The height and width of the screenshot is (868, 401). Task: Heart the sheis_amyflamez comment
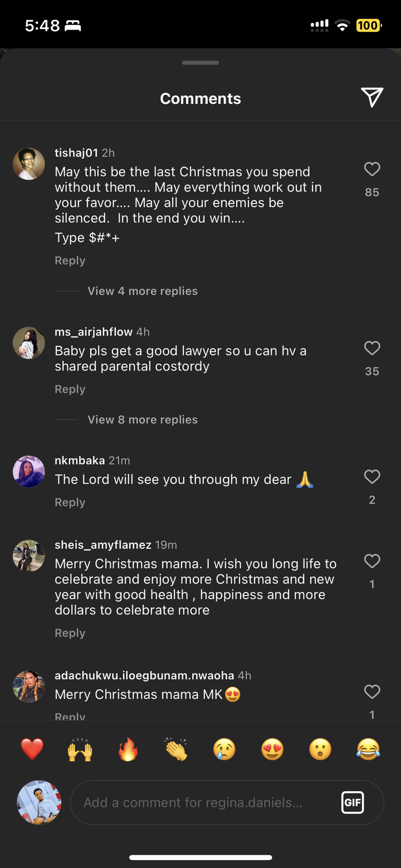pos(371,561)
